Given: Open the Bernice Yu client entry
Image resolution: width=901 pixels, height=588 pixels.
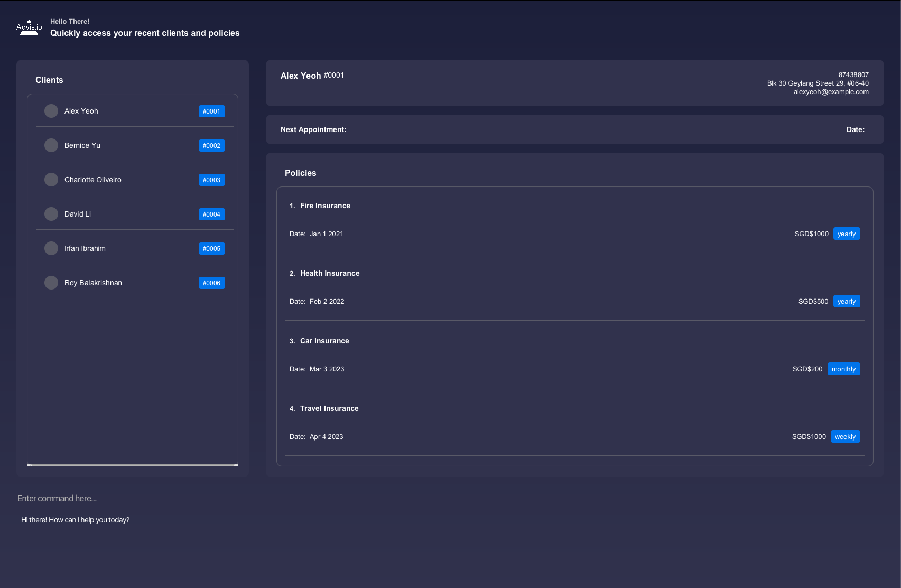Looking at the screenshot, I should (135, 145).
